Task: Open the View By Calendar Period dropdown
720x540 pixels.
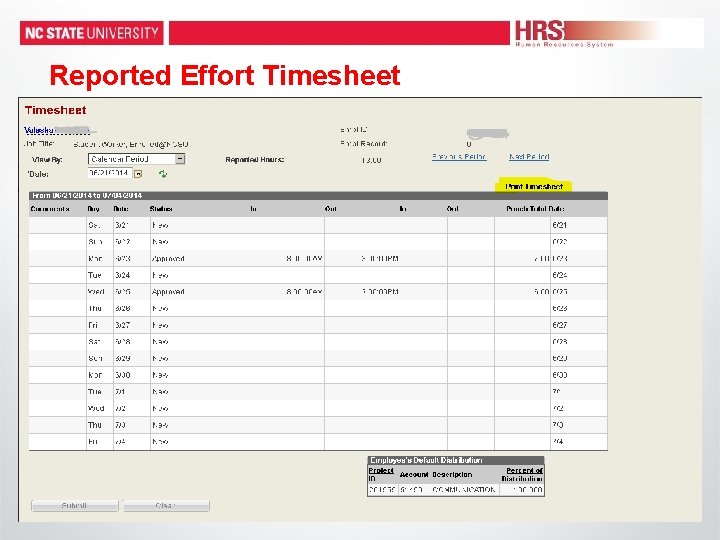Action: pyautogui.click(x=136, y=159)
